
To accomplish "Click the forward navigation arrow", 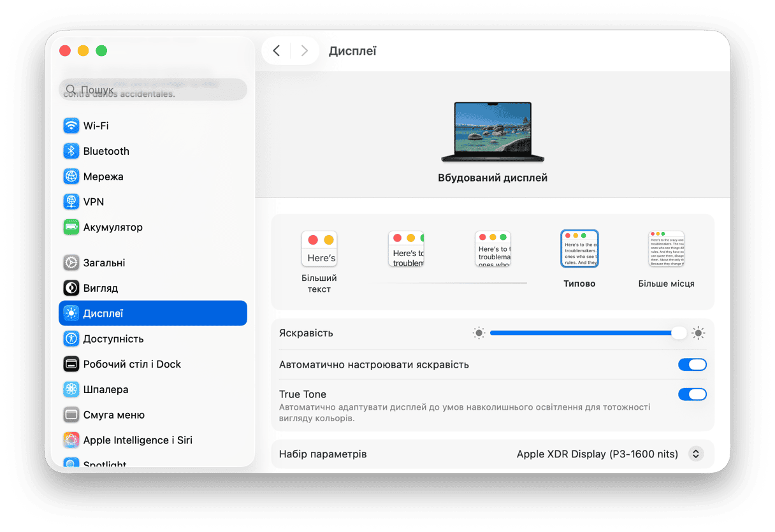I will tap(305, 51).
